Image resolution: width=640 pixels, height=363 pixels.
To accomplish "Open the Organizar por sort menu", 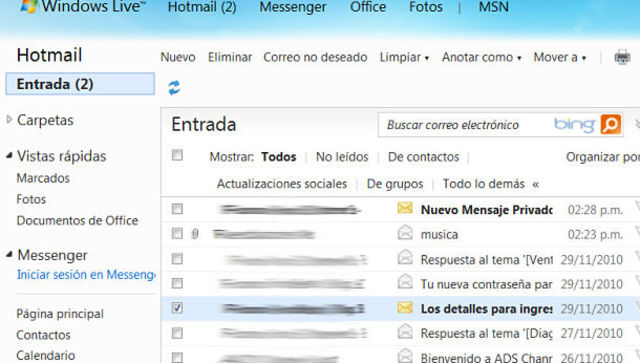I will [603, 157].
